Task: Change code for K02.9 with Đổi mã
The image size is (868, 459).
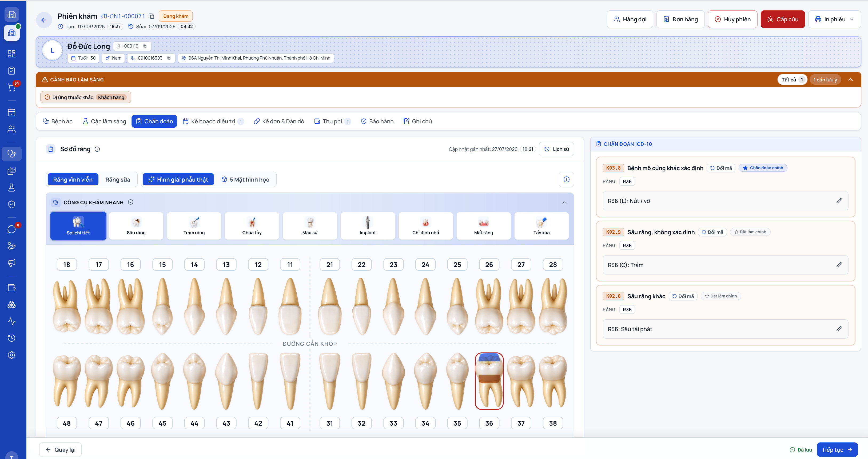Action: (712, 232)
